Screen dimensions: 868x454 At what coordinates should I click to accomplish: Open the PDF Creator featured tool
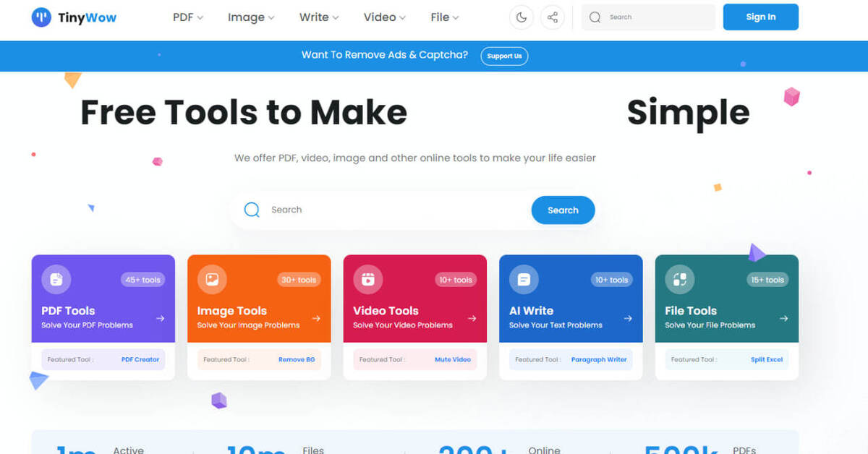(x=140, y=359)
